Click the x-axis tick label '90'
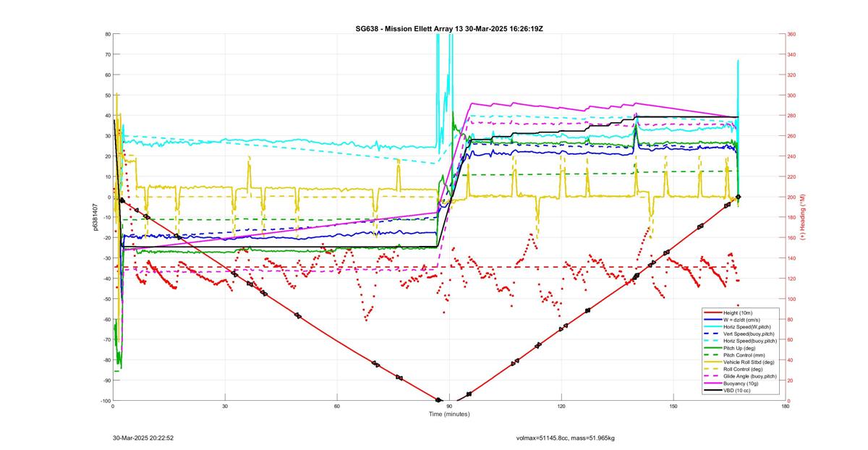This screenshot has height=450, width=868. click(449, 407)
